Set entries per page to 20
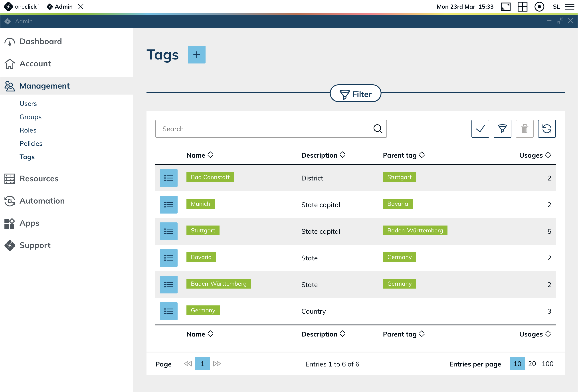578x392 pixels. tap(532, 363)
